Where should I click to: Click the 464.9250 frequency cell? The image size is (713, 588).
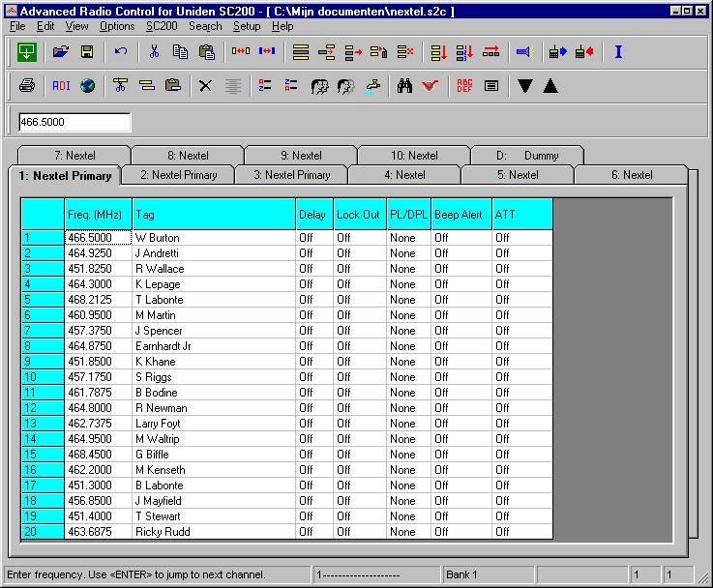tap(99, 253)
